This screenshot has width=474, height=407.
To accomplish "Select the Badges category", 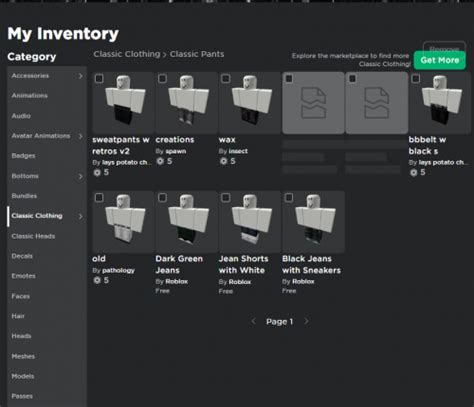I will [x=23, y=156].
